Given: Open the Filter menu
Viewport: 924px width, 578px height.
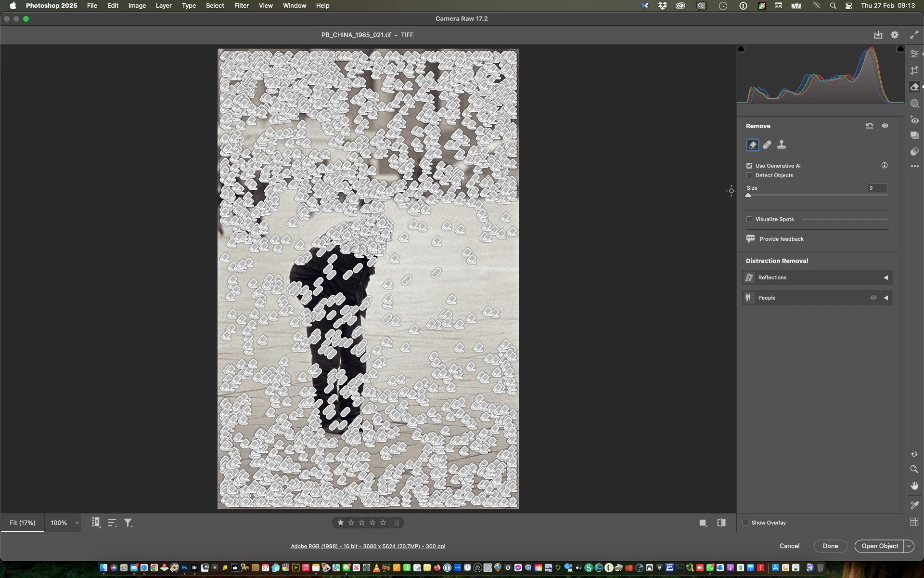Looking at the screenshot, I should click(241, 5).
